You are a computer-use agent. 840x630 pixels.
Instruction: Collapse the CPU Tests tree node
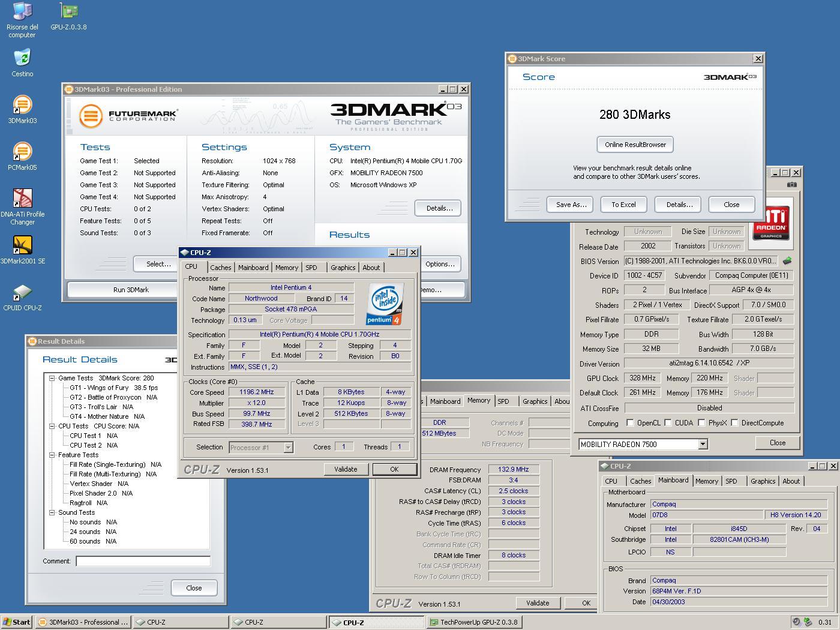52,426
